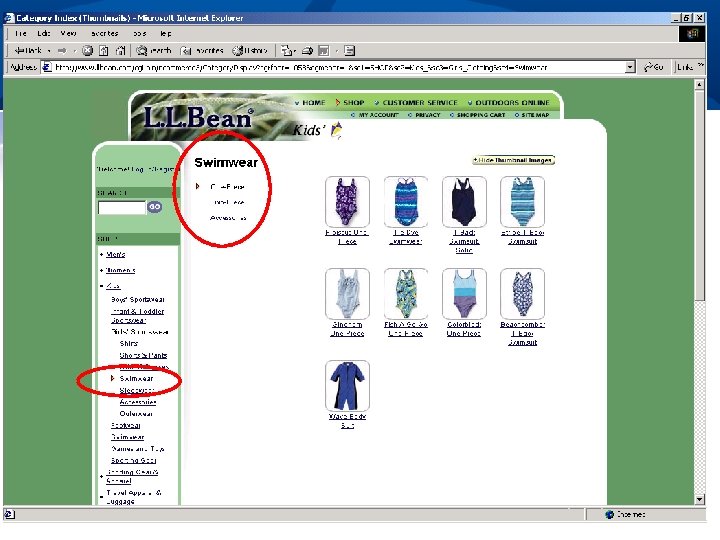Open the Help menu
Viewport: 720px width, 540px height.
coord(166,34)
